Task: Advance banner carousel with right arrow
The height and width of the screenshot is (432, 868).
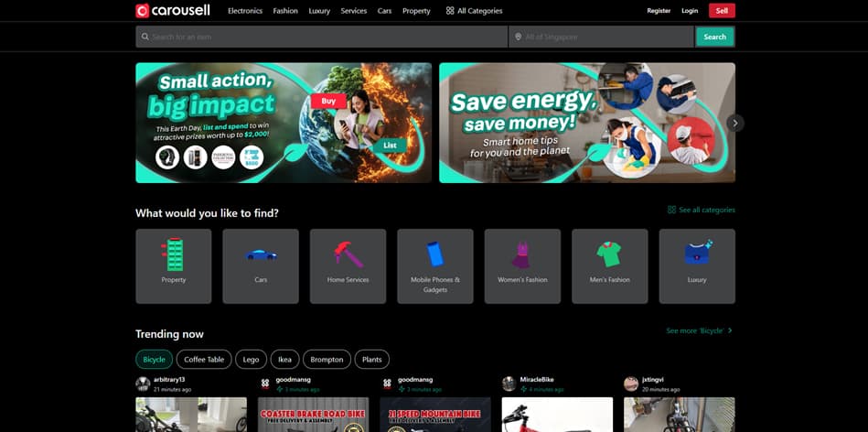Action: pos(735,123)
